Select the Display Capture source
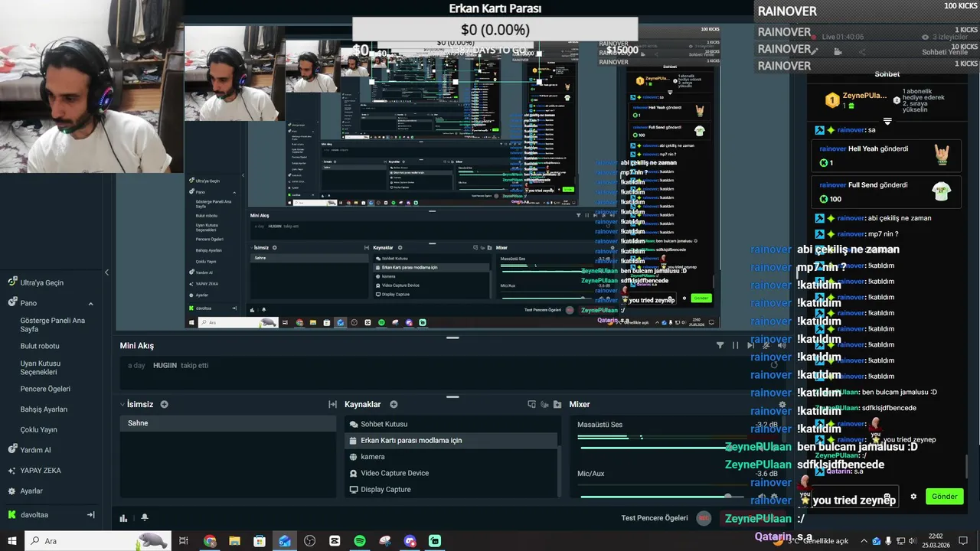980x551 pixels. 451,489
